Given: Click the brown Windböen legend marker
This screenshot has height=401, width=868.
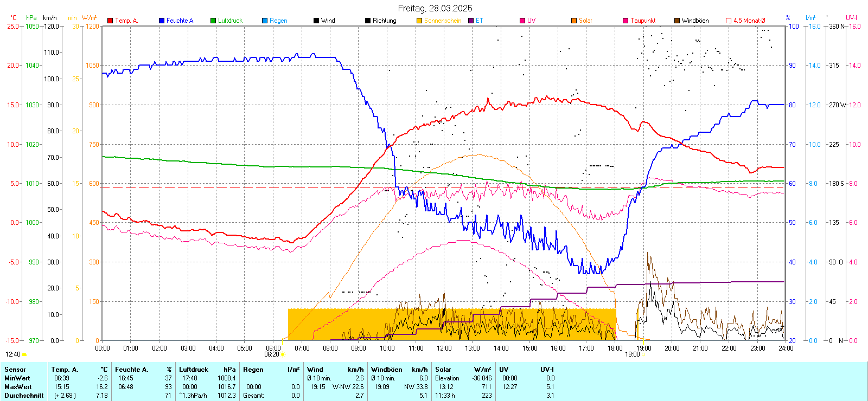Looking at the screenshot, I should click(677, 21).
